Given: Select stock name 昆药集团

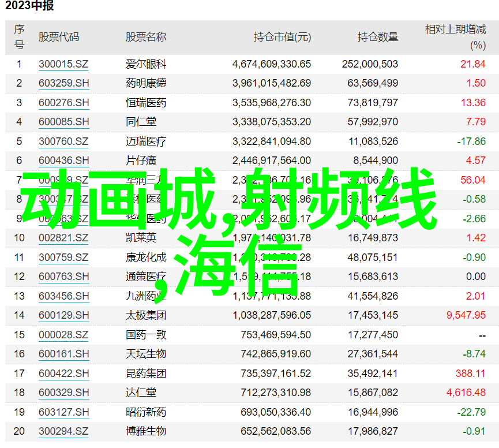Looking at the screenshot, I should tap(146, 374).
